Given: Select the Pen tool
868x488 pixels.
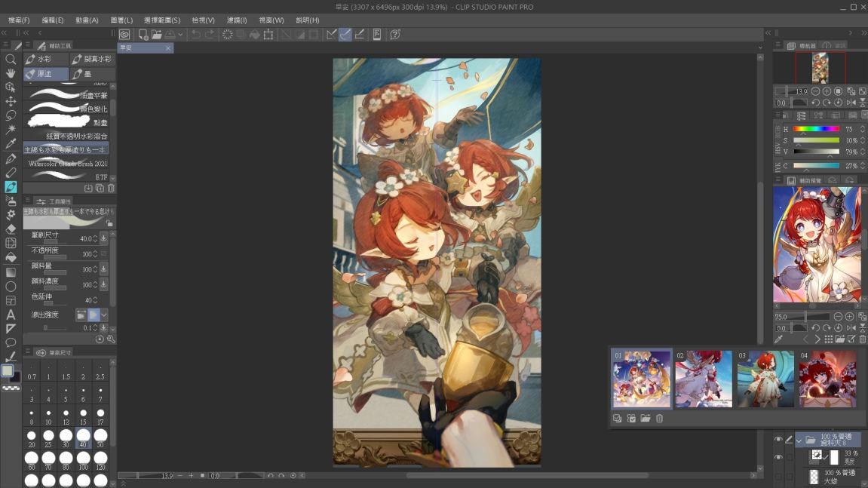Looking at the screenshot, I should pyautogui.click(x=11, y=158).
